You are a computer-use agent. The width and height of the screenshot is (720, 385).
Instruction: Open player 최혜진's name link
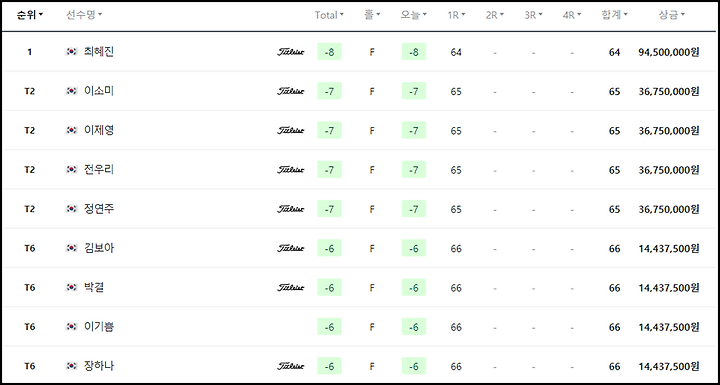click(99, 51)
